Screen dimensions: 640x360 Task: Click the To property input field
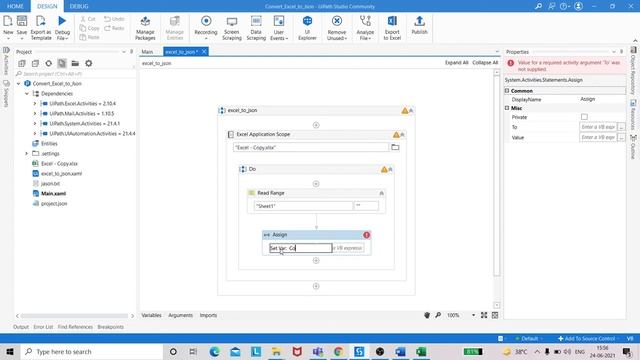[x=598, y=127]
